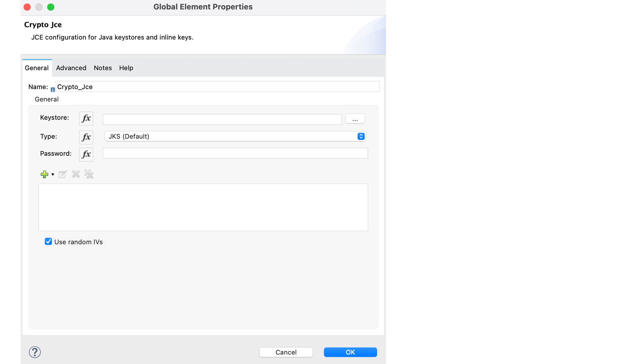Image resolution: width=632 pixels, height=364 pixels.
Task: Check the Use random IVs setting
Action: pos(48,242)
